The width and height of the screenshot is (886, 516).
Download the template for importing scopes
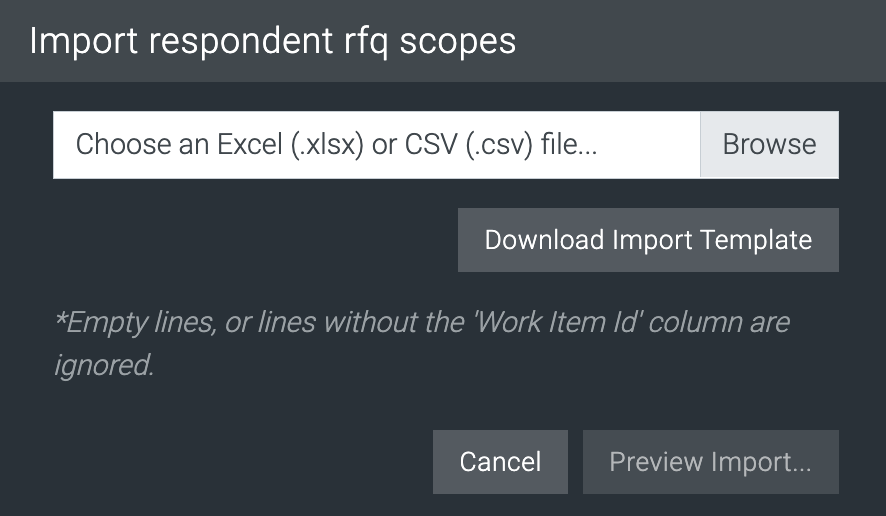coord(648,240)
